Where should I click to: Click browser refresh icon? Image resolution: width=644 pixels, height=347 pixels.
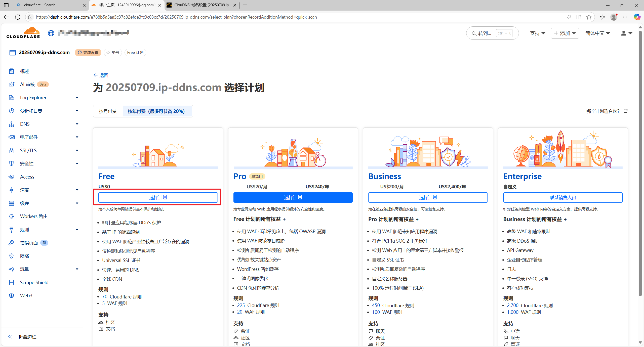[18, 17]
